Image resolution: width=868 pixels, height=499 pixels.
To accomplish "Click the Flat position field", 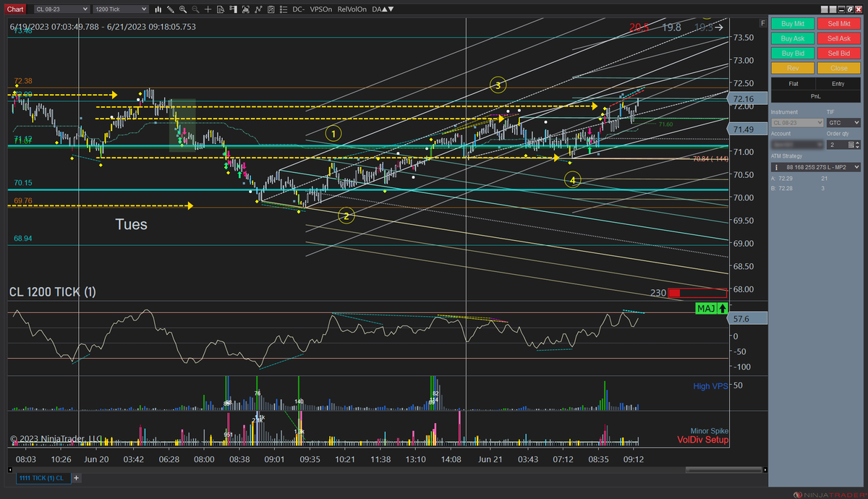I will click(793, 84).
